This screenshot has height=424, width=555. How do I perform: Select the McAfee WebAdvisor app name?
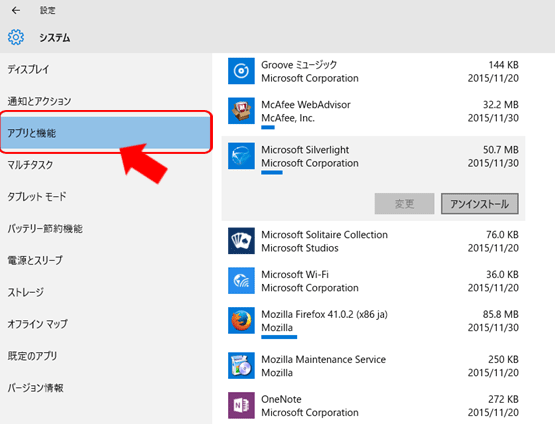306,105
